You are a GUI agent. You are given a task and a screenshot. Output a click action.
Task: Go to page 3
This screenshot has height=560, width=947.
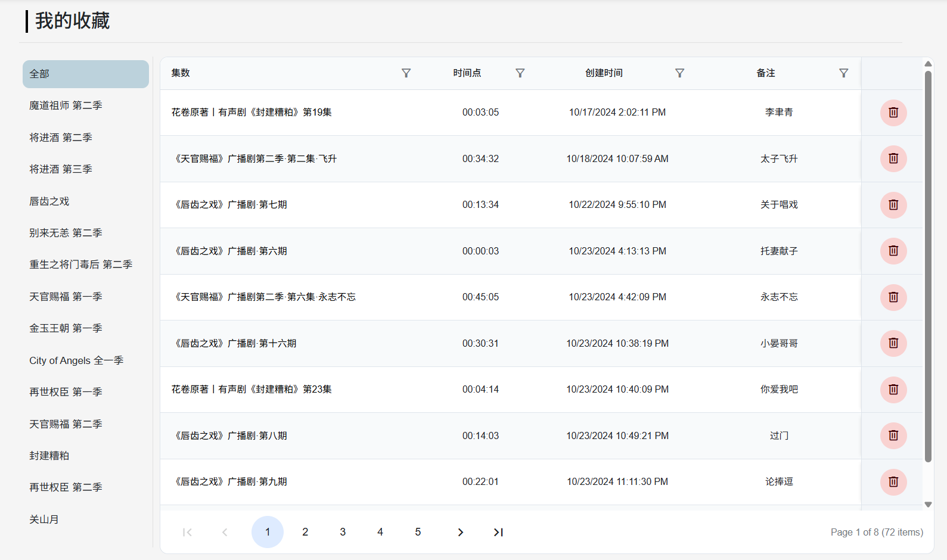coord(343,532)
